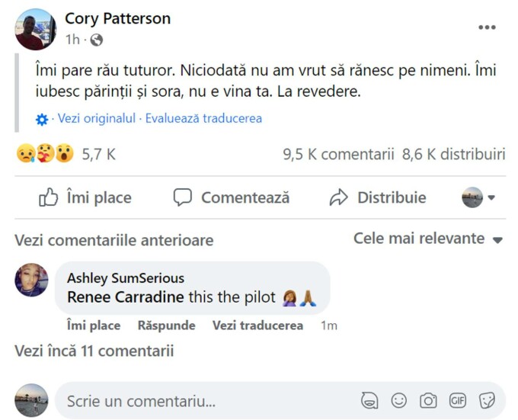Attach a photo with the camera icon

[x=428, y=400]
